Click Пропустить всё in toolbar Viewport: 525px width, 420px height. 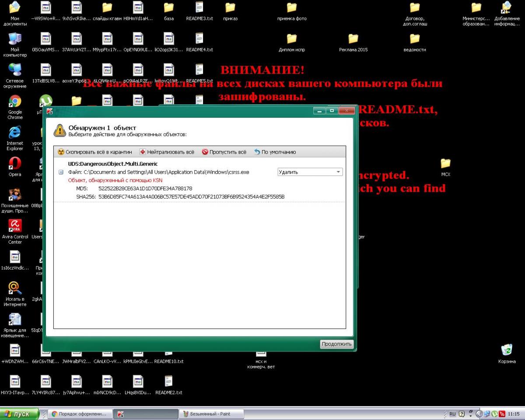coord(224,152)
